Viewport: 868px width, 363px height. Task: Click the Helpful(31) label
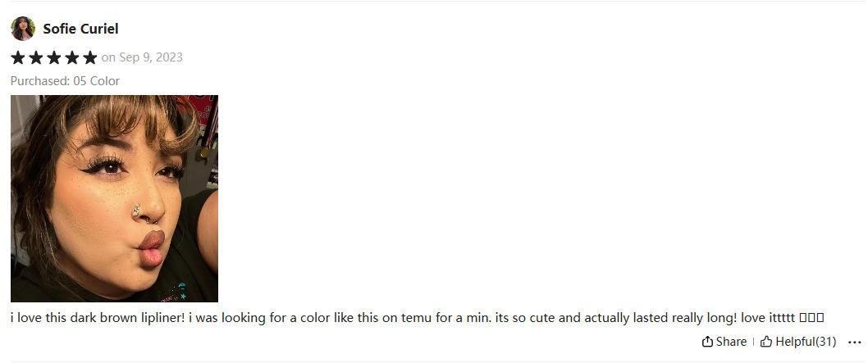[806, 342]
